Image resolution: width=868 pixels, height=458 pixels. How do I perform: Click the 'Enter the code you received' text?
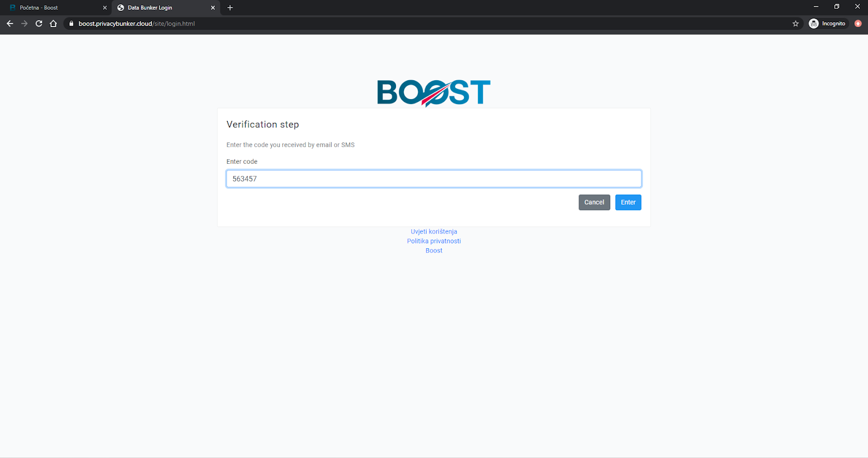pyautogui.click(x=290, y=145)
